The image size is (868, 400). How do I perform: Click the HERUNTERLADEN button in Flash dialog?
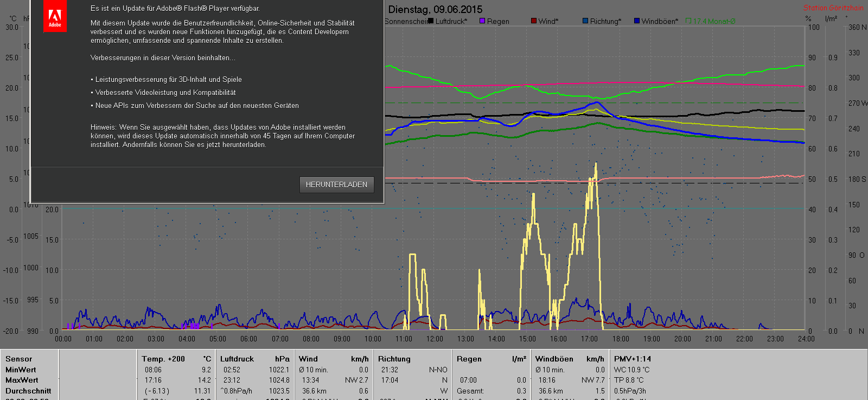coord(336,185)
